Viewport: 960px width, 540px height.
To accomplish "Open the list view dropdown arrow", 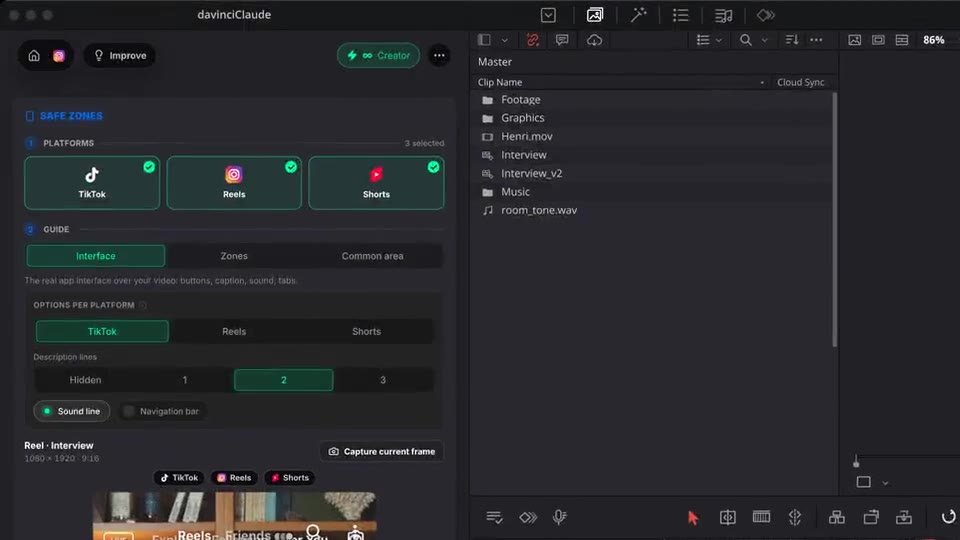I will [719, 40].
